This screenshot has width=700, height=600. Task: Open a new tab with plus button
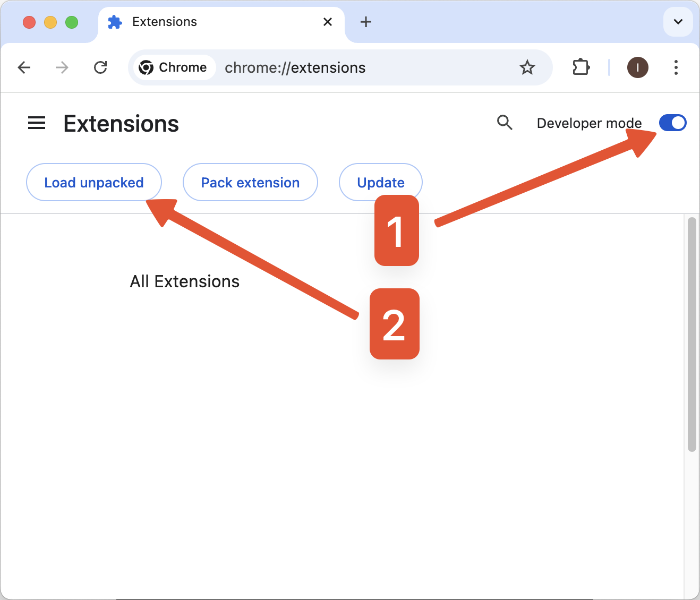tap(365, 22)
